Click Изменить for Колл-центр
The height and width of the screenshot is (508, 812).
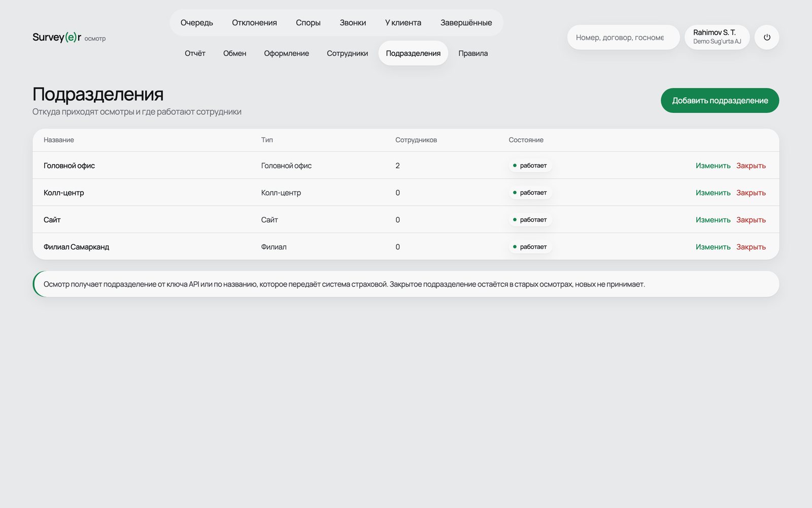click(713, 193)
